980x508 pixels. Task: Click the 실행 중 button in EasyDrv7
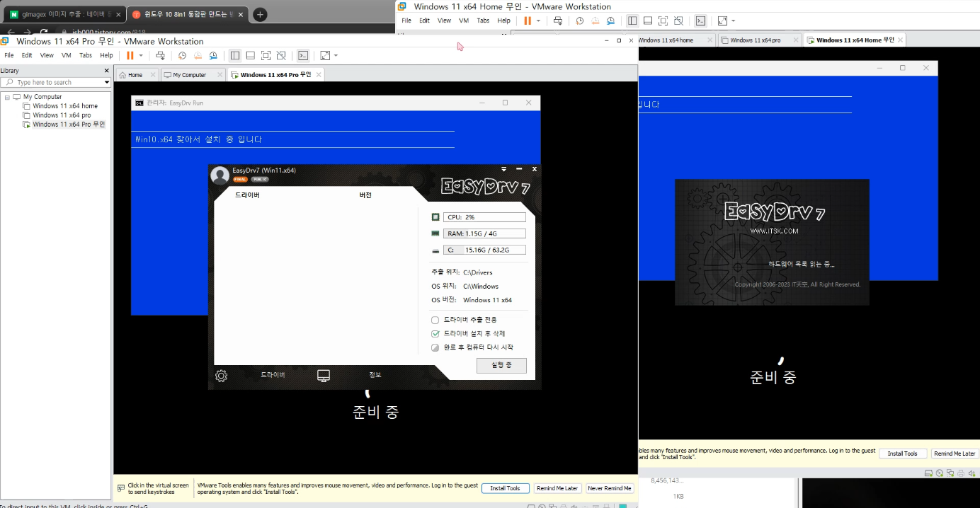click(501, 366)
